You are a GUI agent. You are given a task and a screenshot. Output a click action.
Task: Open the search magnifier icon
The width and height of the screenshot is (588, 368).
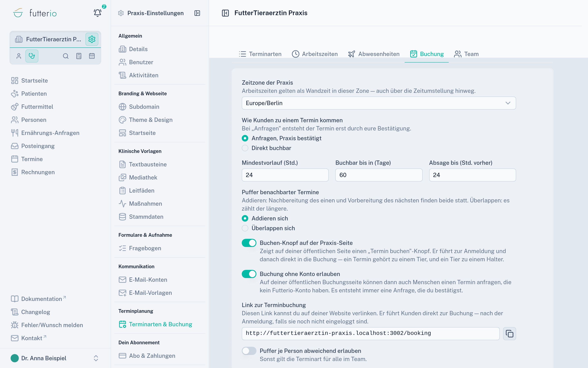pos(66,56)
